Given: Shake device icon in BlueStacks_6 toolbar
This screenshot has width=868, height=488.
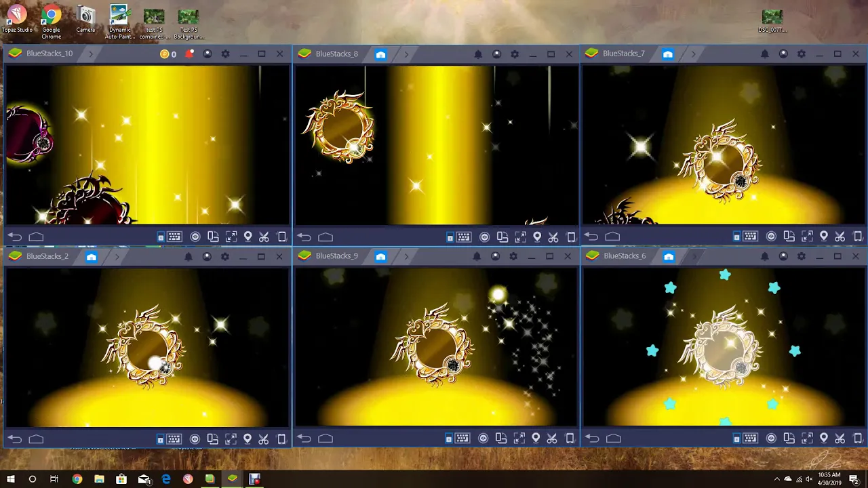Looking at the screenshot, I should [858, 439].
